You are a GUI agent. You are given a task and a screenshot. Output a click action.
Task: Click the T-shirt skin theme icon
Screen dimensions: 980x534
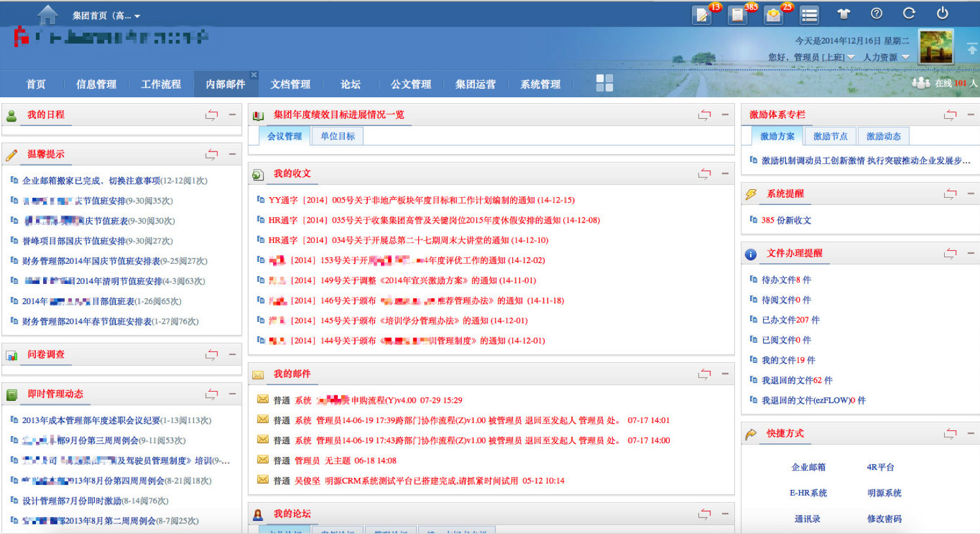pyautogui.click(x=843, y=14)
